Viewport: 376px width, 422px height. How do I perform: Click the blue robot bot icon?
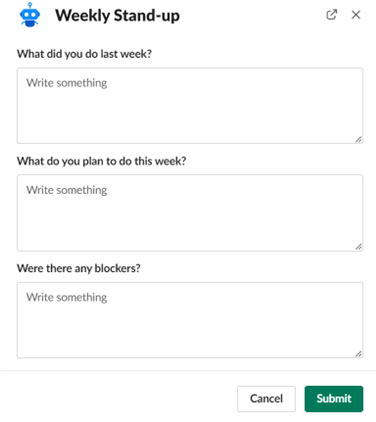(x=30, y=15)
